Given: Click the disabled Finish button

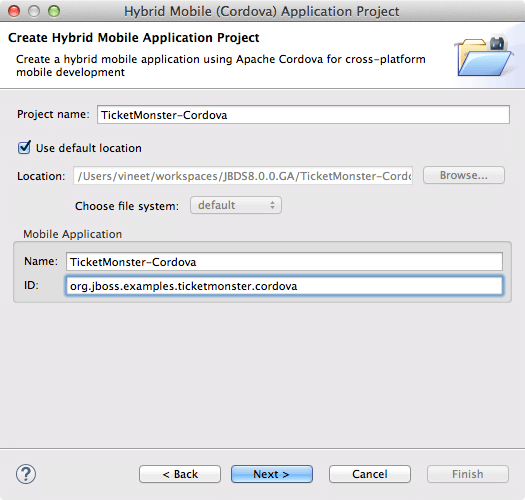Looking at the screenshot, I should point(468,474).
